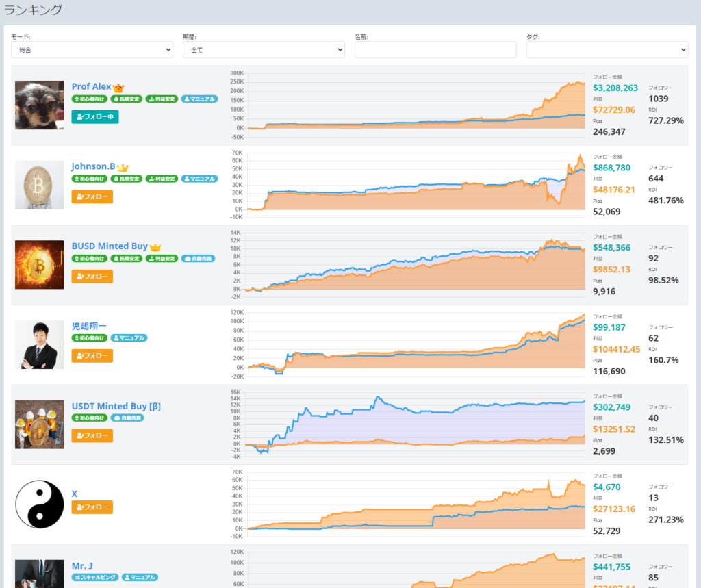The image size is (701, 588).
Task: Click profit value $72729.06
Action: (x=614, y=110)
